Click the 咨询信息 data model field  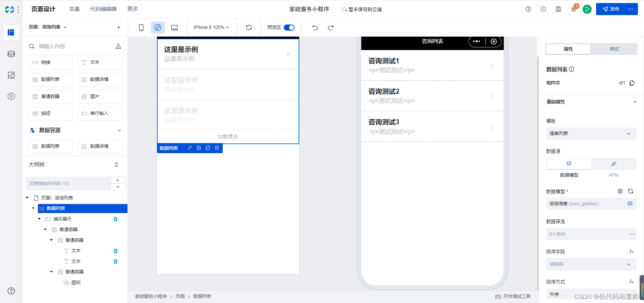[591, 204]
